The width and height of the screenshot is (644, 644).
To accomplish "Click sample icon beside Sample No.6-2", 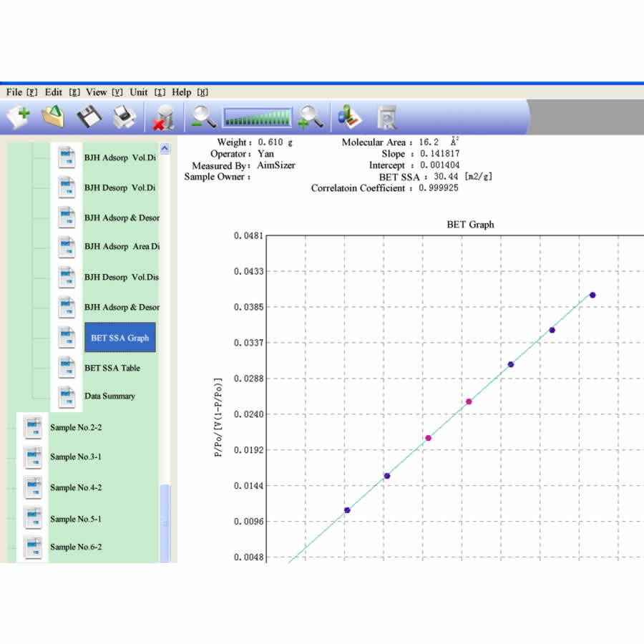I will [33, 547].
